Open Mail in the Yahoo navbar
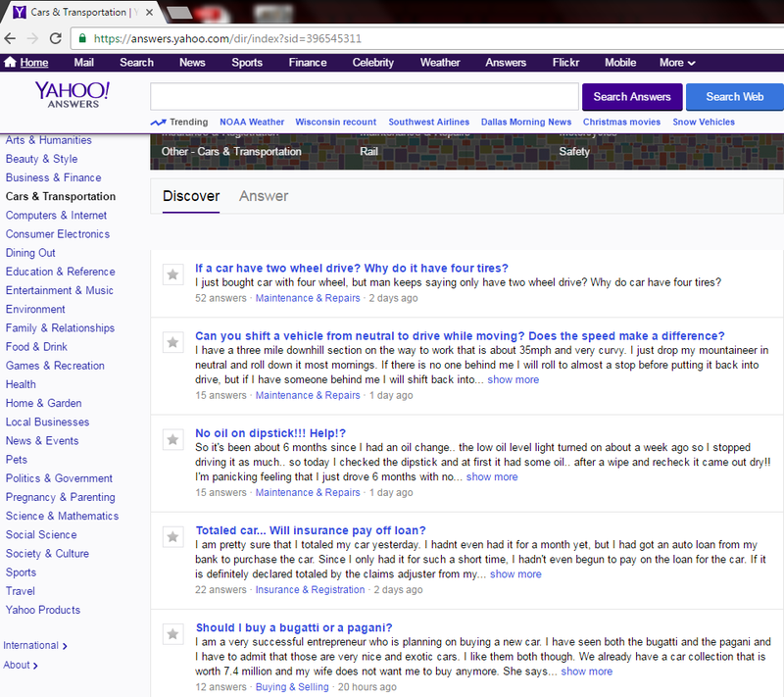 [83, 63]
